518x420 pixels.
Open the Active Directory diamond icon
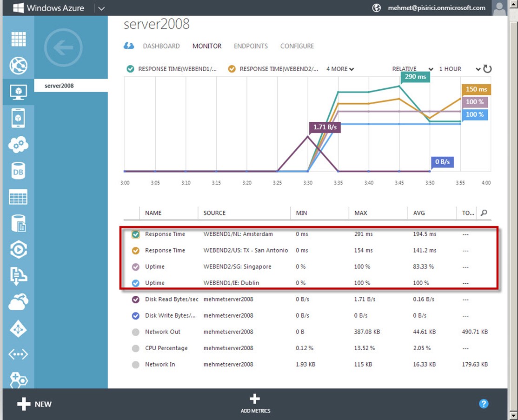19,329
